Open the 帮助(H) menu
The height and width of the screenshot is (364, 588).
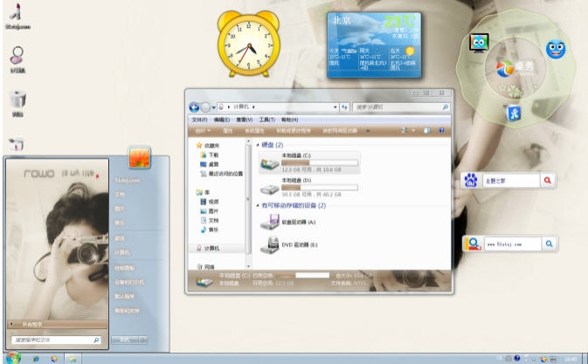(x=289, y=120)
